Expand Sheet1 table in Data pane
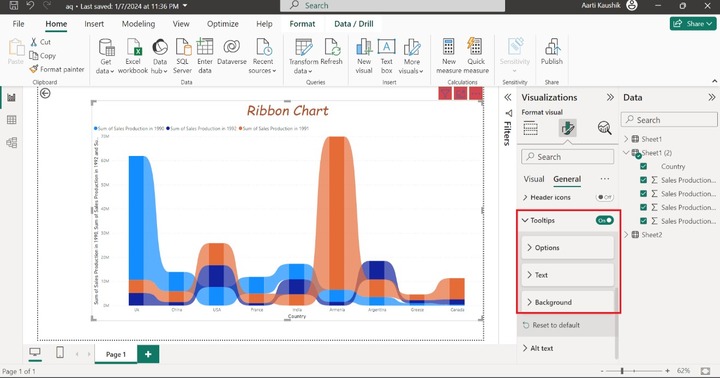 [x=626, y=139]
